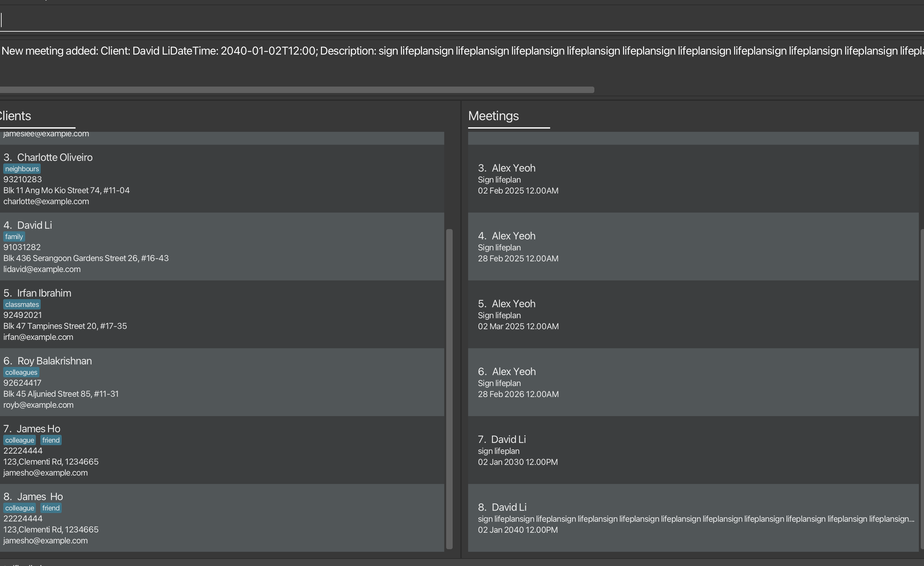Image resolution: width=924 pixels, height=566 pixels.
Task: Click the friend tag on client 7
Action: point(51,440)
